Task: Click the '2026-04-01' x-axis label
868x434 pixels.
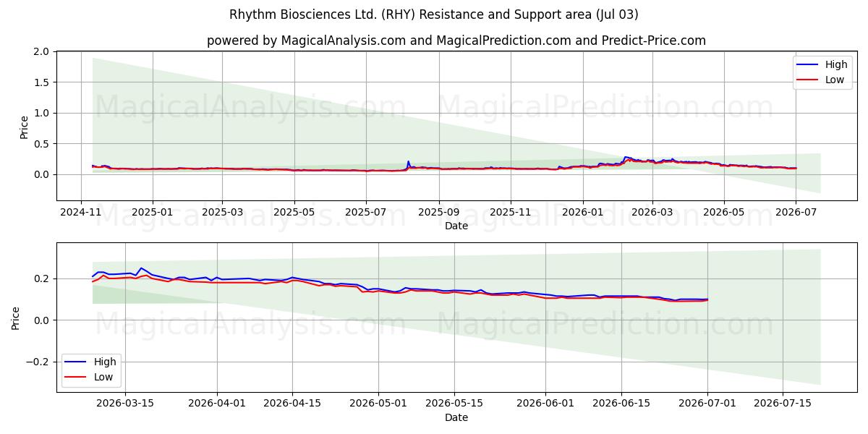Action: pyautogui.click(x=217, y=404)
